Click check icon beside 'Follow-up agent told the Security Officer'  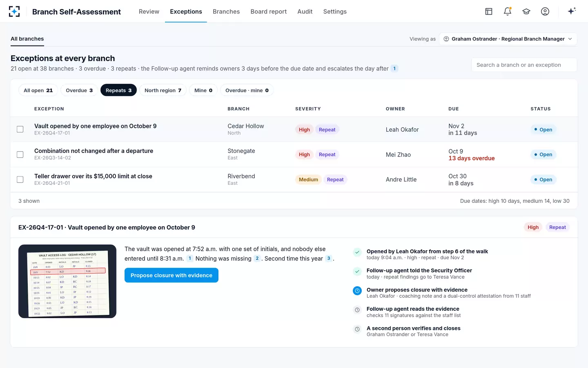point(357,271)
